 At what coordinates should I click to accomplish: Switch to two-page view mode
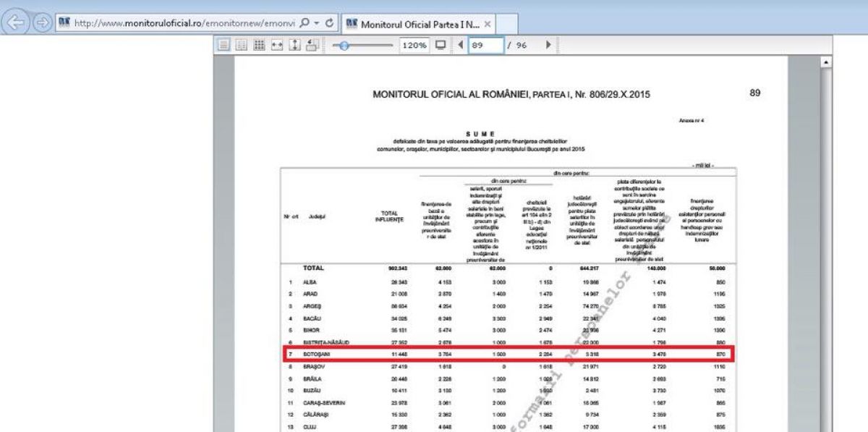242,45
